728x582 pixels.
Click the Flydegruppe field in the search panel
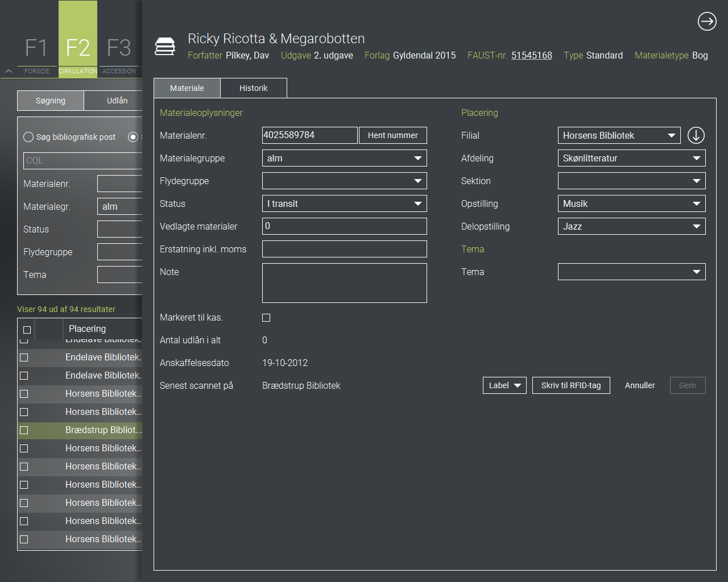click(x=120, y=252)
